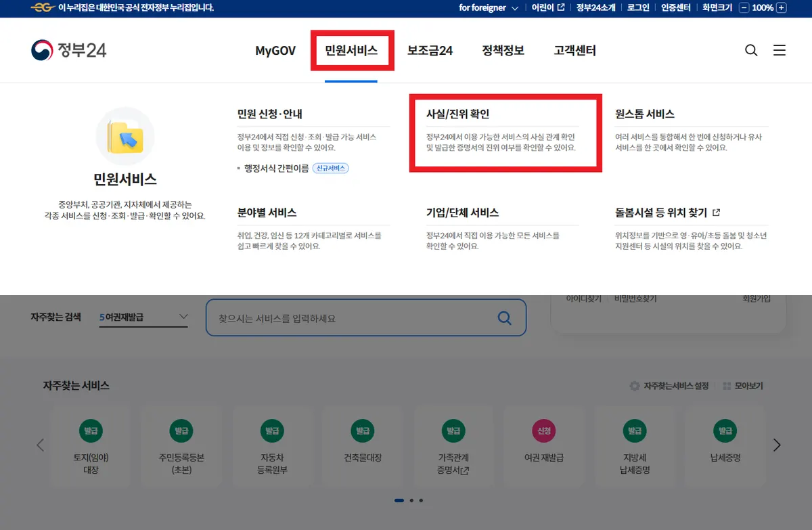Go to 인증센터

coord(676,7)
